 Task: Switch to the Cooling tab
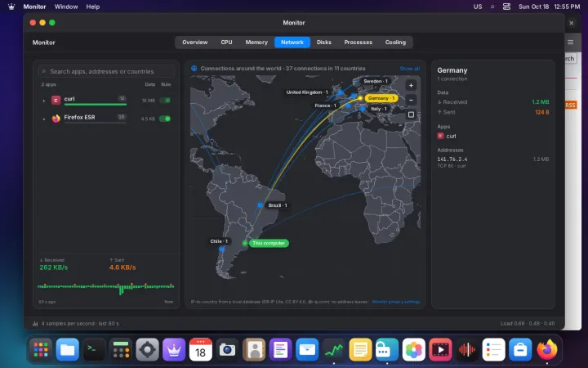pos(395,42)
